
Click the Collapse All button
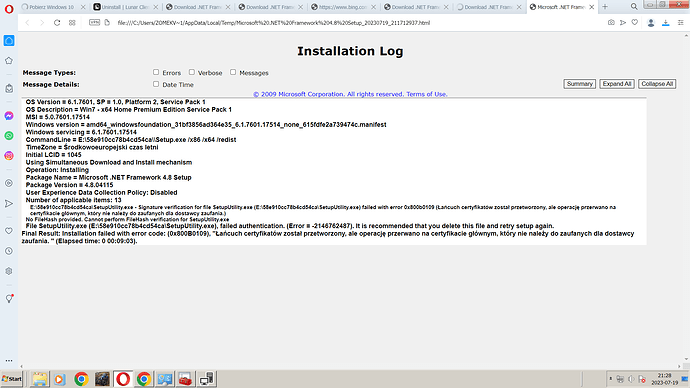657,84
